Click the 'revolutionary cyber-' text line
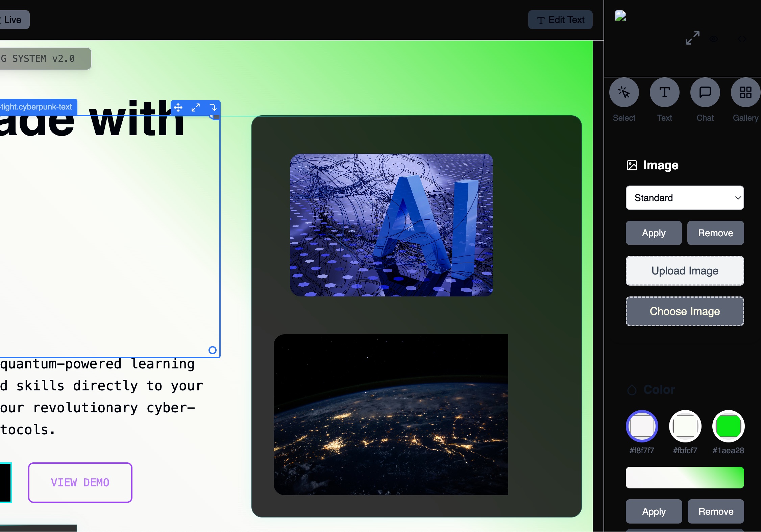 [x=114, y=408]
